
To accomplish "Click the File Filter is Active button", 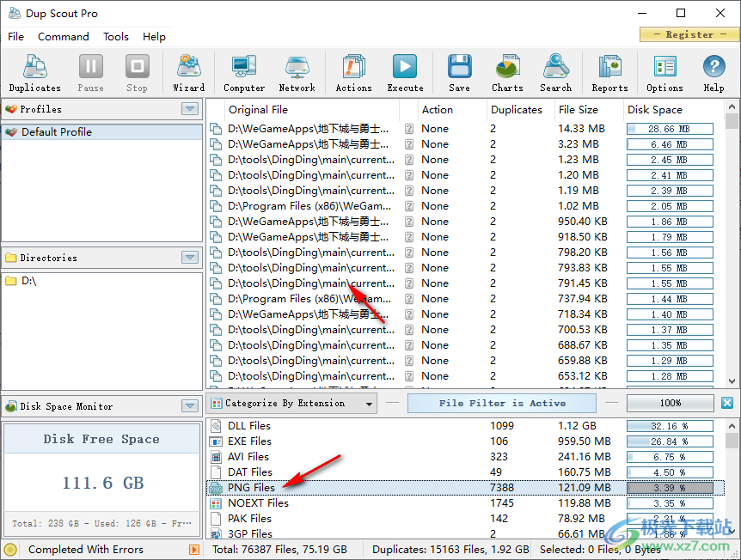I will pyautogui.click(x=502, y=403).
